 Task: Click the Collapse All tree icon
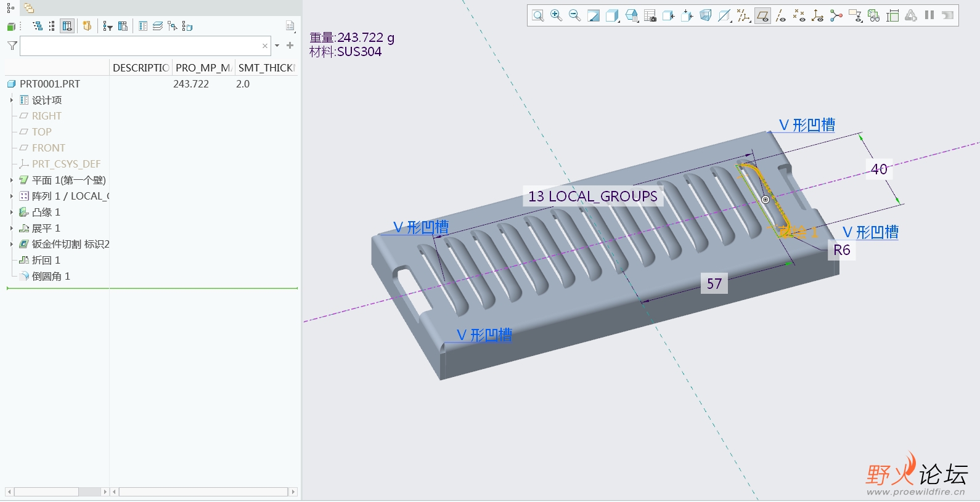52,26
